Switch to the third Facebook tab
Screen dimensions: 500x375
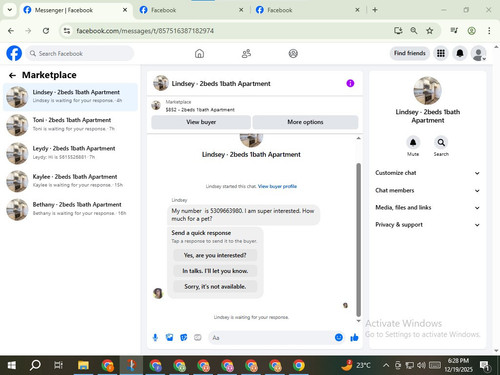pyautogui.click(x=307, y=10)
